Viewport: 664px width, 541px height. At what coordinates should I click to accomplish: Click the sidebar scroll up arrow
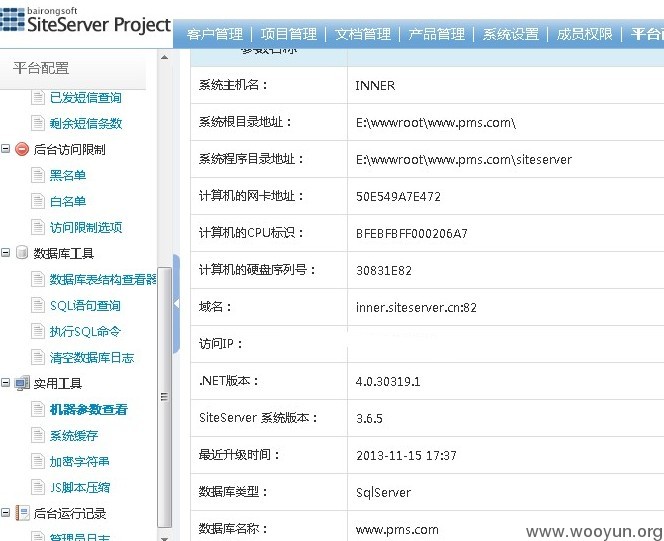(164, 57)
